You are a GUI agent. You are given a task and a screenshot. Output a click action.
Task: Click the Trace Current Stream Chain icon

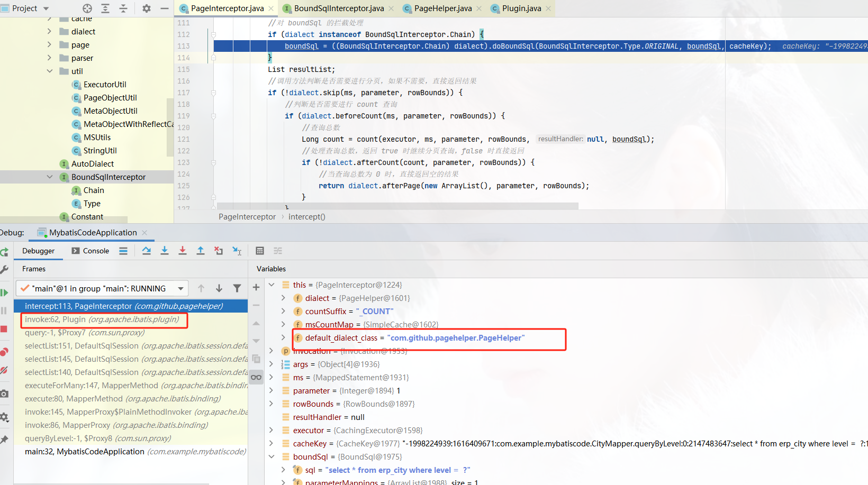point(278,251)
